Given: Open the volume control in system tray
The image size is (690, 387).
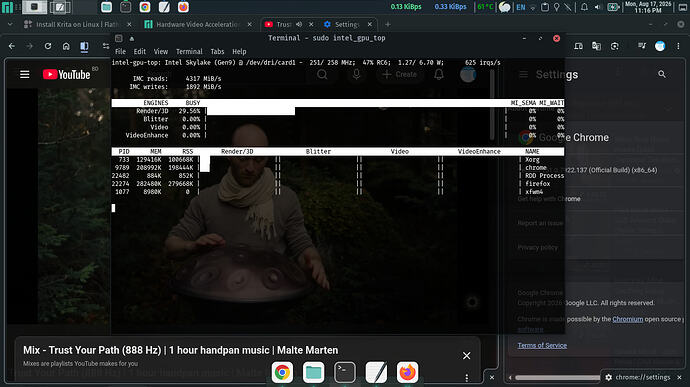Looking at the screenshot, I should point(598,7).
